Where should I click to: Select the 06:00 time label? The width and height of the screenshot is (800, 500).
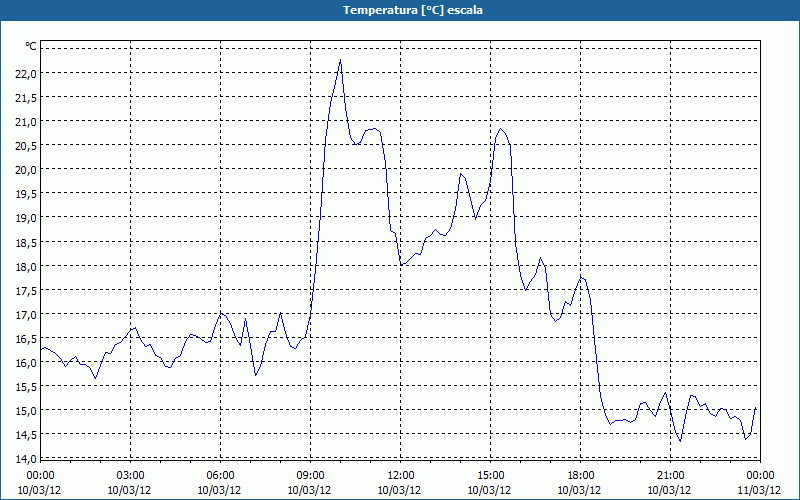tap(220, 476)
